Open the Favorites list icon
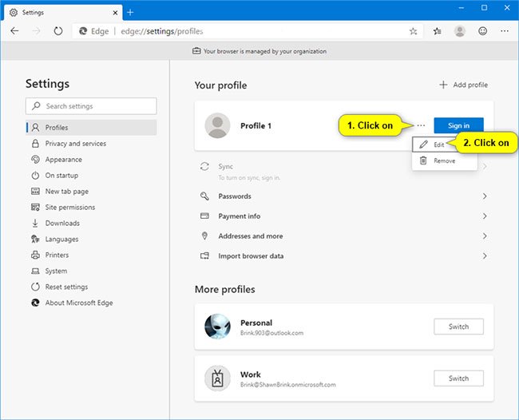The height and width of the screenshot is (420, 519). click(438, 31)
